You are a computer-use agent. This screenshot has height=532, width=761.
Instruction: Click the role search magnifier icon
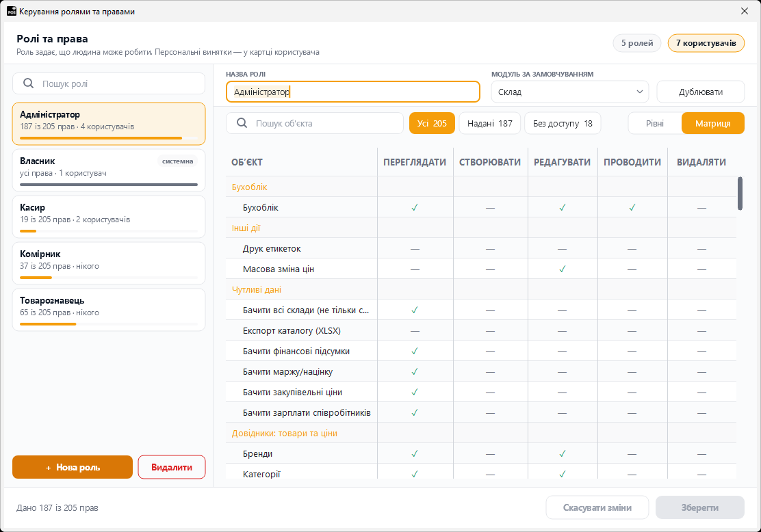tap(29, 83)
